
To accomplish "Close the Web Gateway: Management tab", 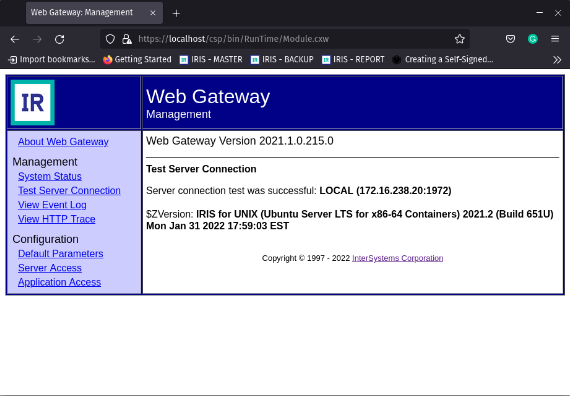I will tap(153, 13).
